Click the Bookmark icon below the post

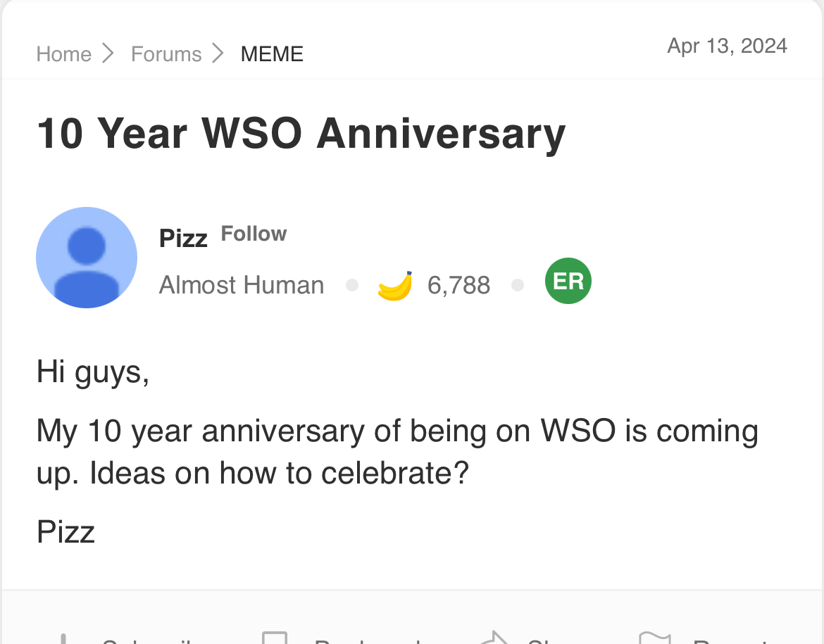coord(275,638)
